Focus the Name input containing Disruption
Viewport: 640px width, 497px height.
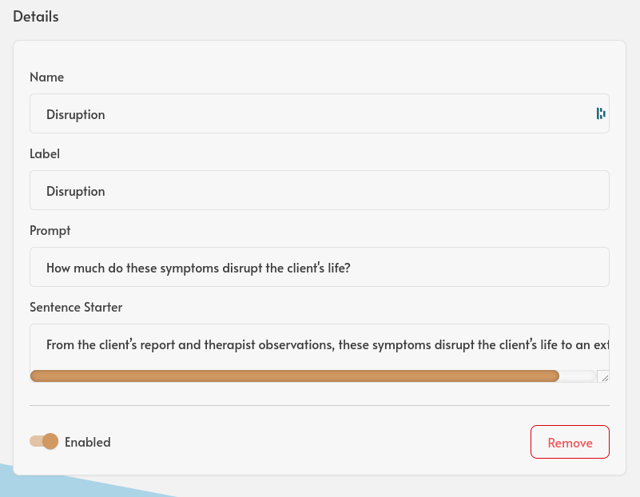tap(319, 113)
